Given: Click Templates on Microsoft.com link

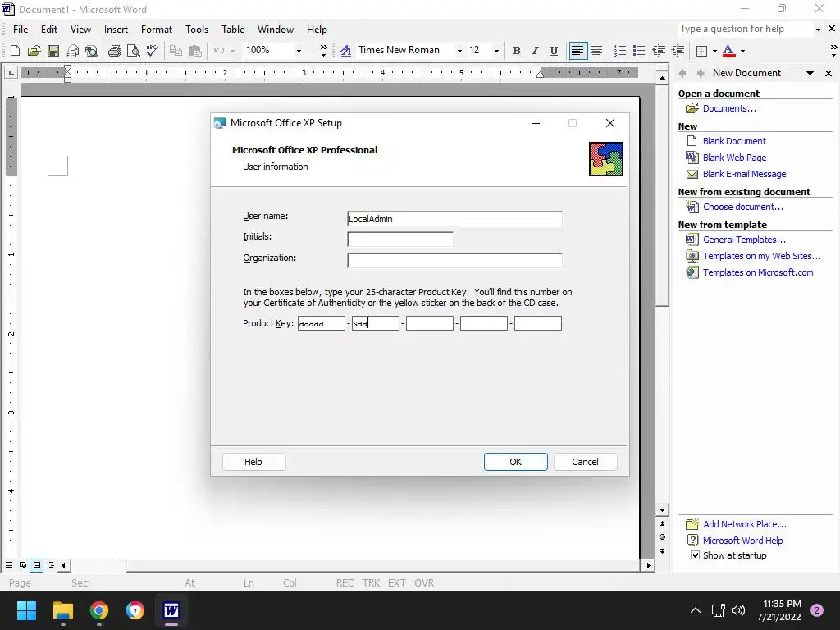Looking at the screenshot, I should coord(758,272).
